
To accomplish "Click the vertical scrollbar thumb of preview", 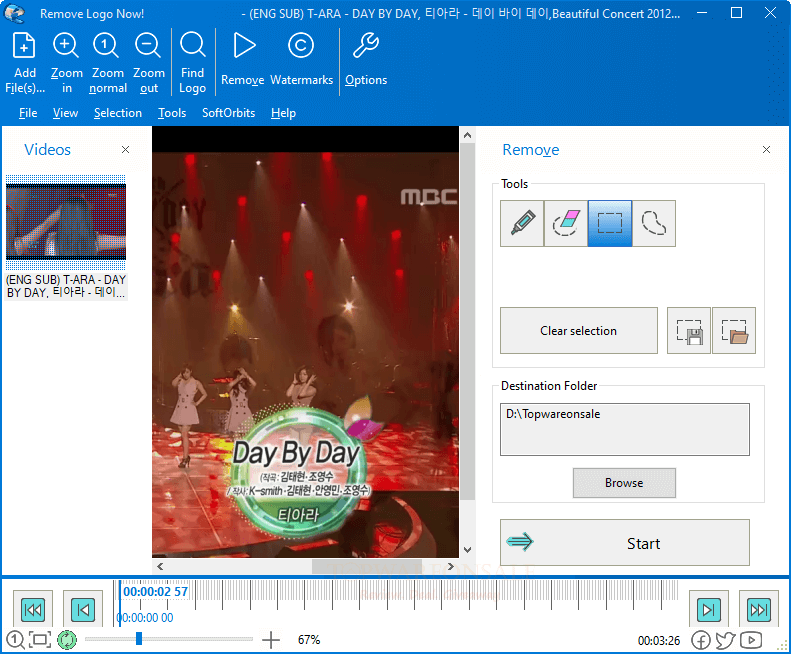I will [x=467, y=321].
